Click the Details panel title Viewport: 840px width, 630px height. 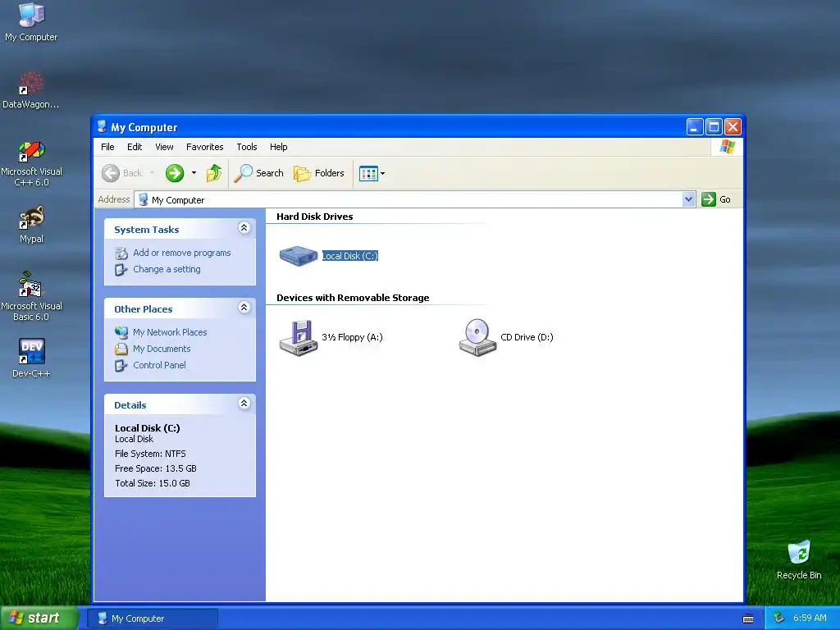point(130,405)
